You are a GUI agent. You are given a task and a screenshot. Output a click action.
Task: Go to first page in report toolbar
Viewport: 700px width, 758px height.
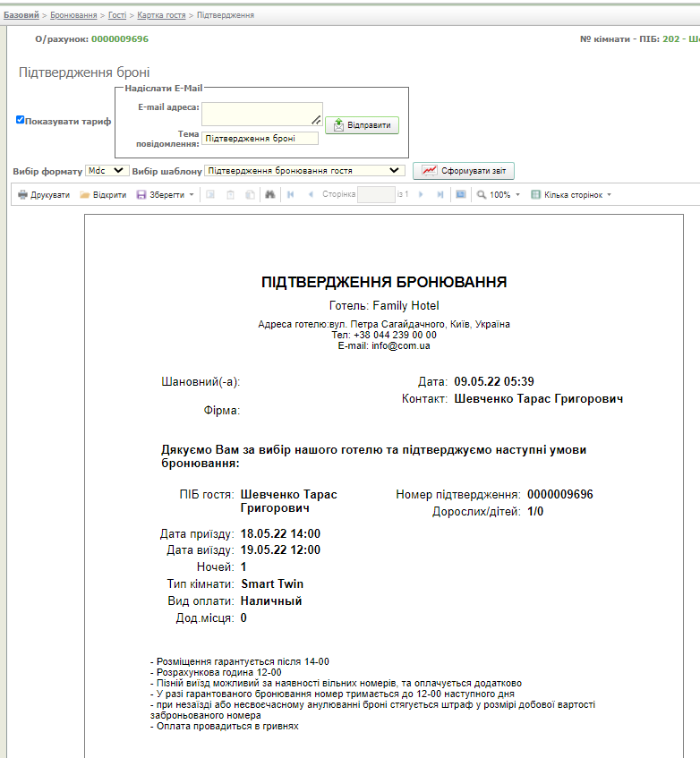point(290,194)
